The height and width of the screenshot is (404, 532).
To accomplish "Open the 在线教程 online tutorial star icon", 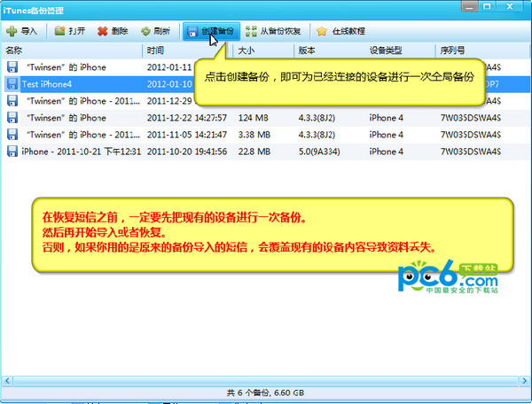I will [x=321, y=32].
